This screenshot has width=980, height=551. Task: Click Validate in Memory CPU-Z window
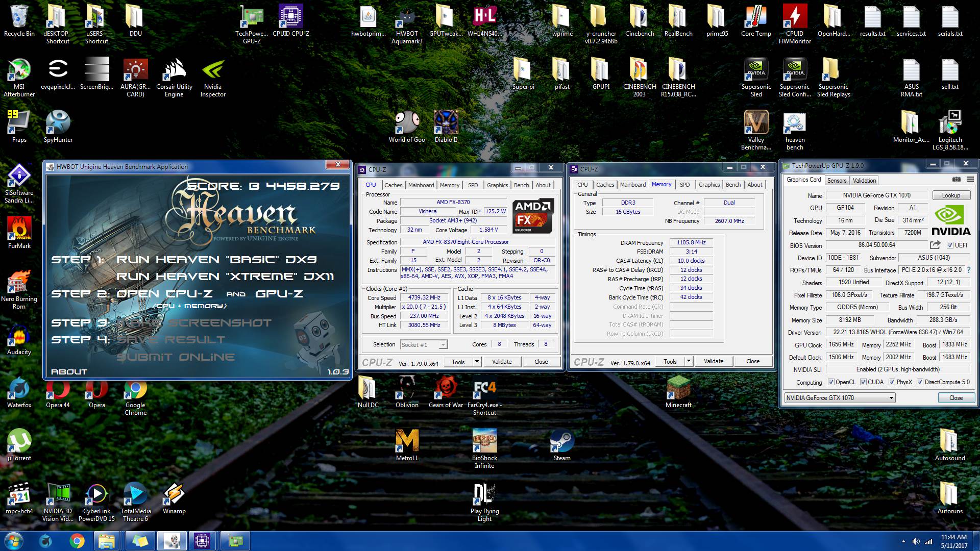(714, 361)
